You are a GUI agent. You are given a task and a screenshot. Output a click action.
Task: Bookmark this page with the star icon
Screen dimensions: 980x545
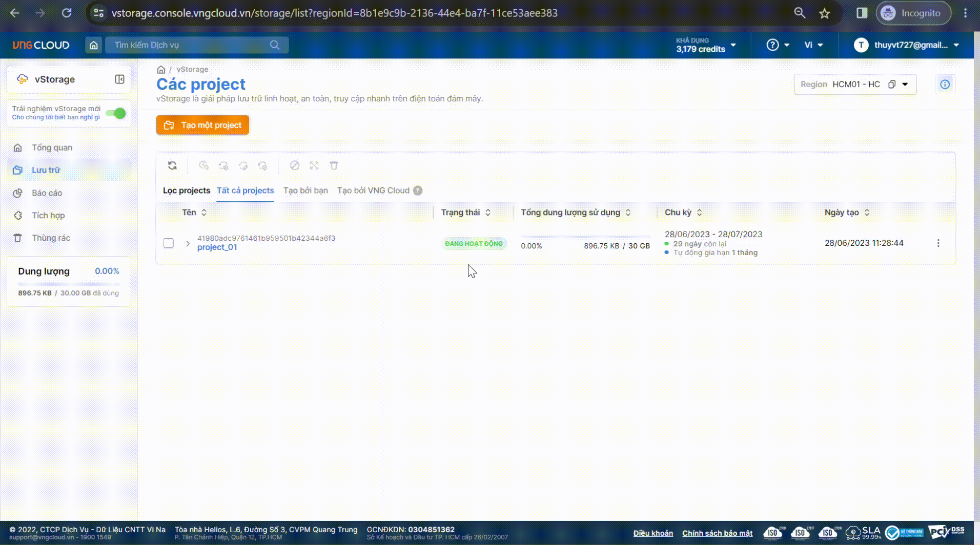point(824,13)
